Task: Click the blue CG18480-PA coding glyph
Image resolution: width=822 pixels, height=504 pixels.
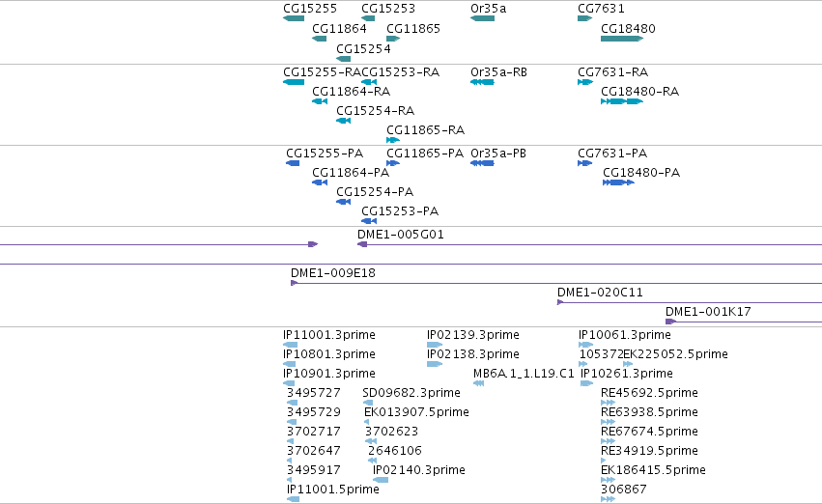Action: click(x=618, y=182)
